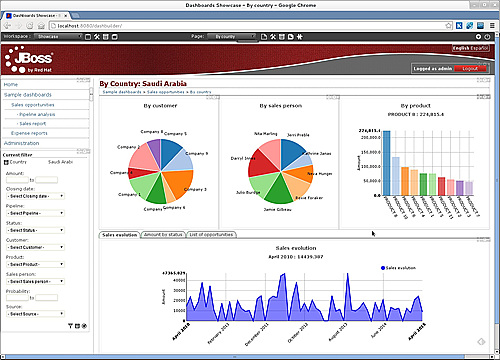Click the wrench icon next to Workspace selector
The height and width of the screenshot is (360, 500).
click(97, 37)
